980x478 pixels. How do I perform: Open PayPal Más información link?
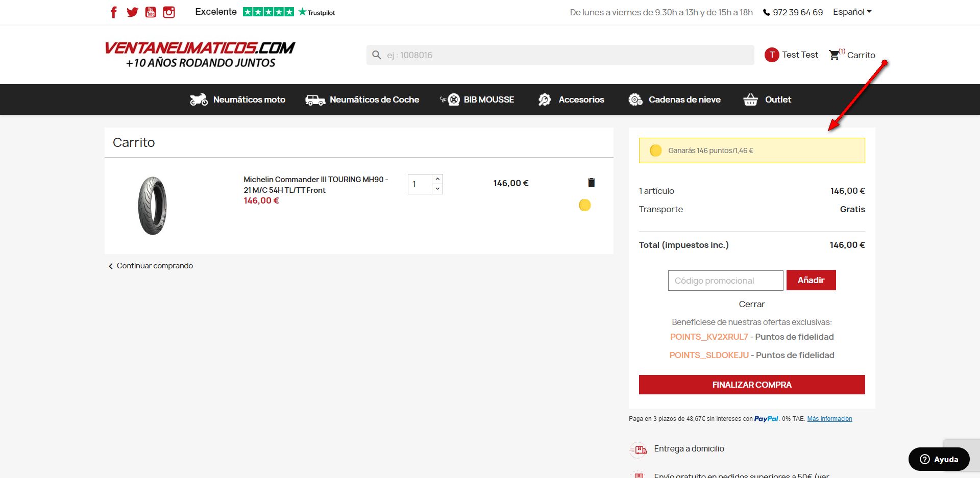tap(829, 419)
